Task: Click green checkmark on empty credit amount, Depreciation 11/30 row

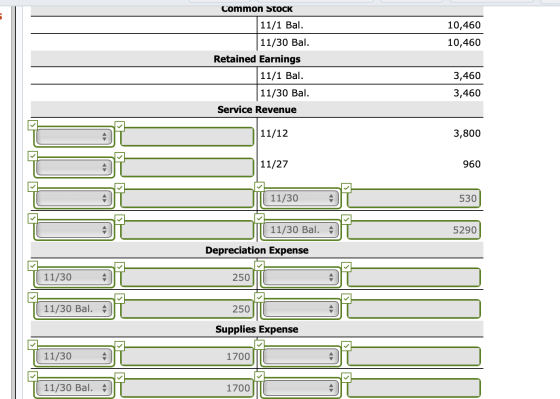Action: tap(346, 266)
